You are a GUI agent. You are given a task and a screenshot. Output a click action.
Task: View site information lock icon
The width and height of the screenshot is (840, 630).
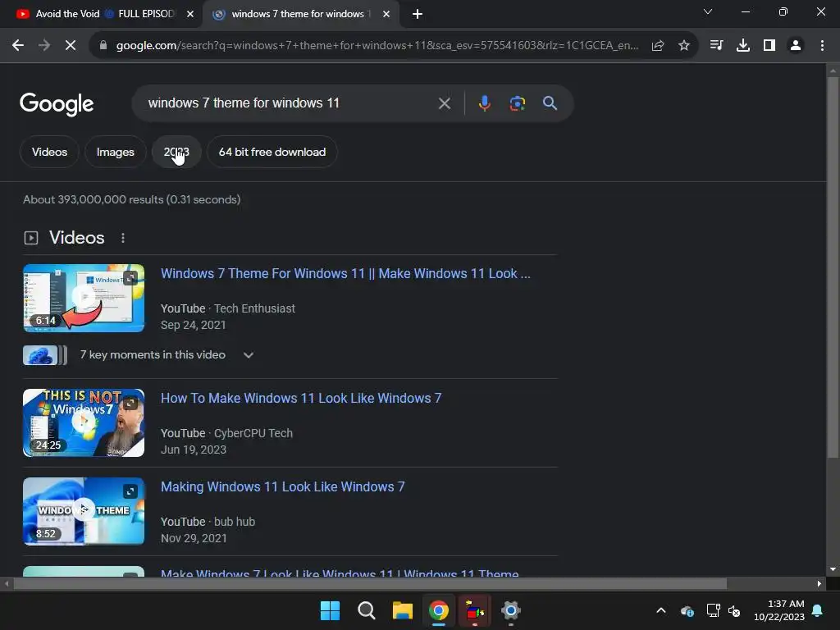click(103, 46)
